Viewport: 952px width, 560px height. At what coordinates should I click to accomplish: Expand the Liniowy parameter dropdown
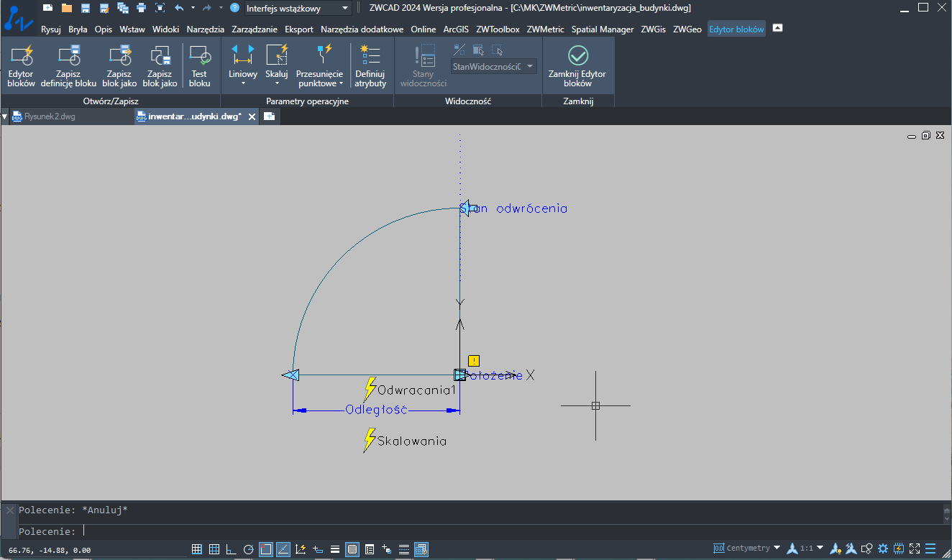[242, 83]
